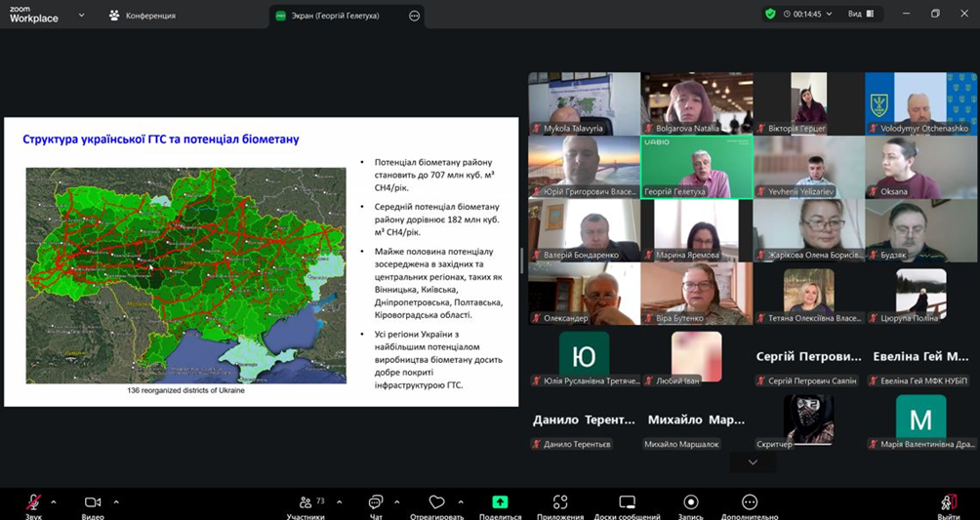Open the Zoom Workplace dropdown chevron
980x520 pixels.
[x=80, y=16]
